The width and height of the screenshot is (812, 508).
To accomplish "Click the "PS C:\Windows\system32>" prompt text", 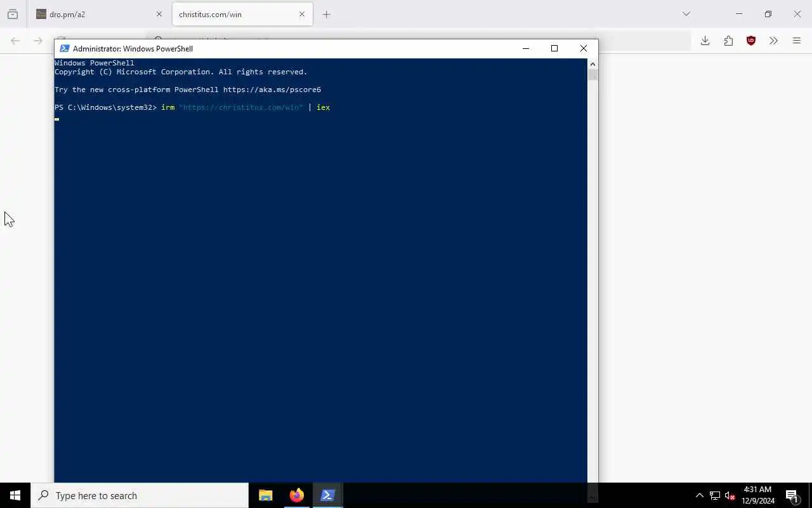I will point(105,107).
